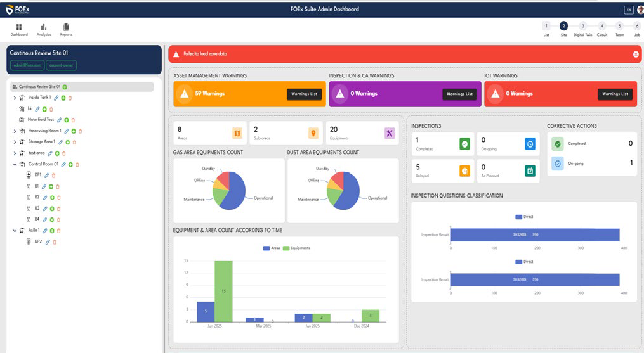Screen dimensions: 644x353
Task: Delete the B3 equipment
Action: pos(59,209)
